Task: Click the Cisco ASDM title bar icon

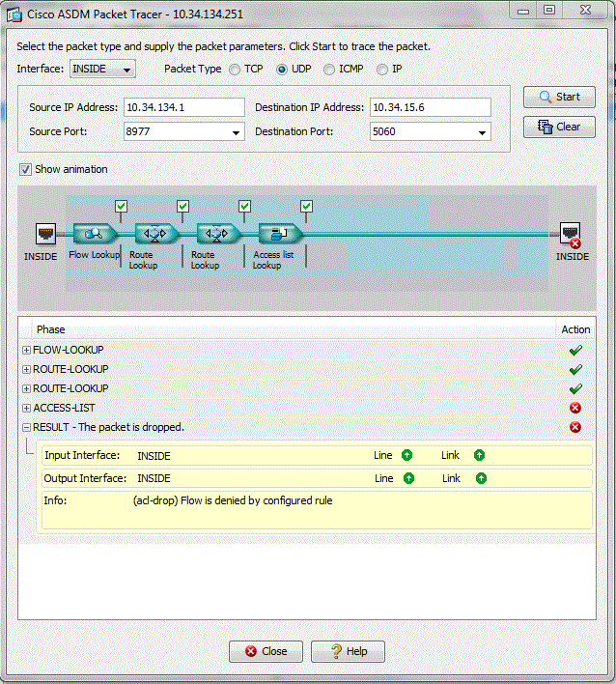Action: click(x=14, y=14)
